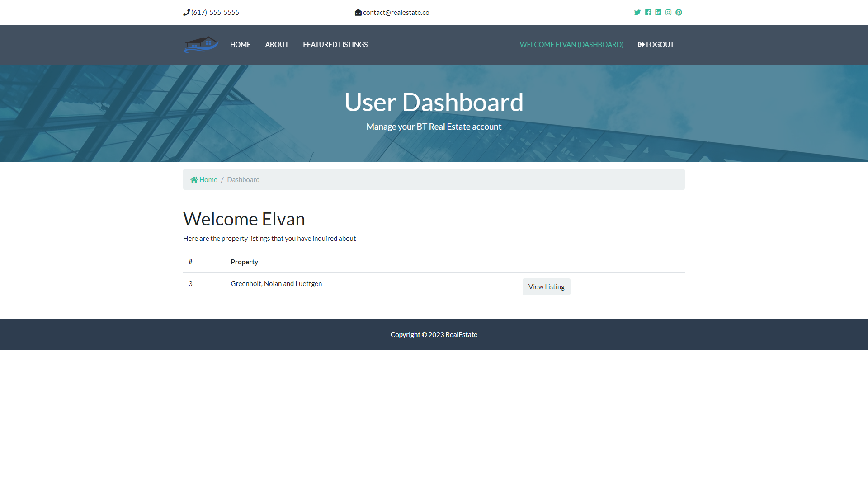Open the Facebook social icon

click(648, 13)
